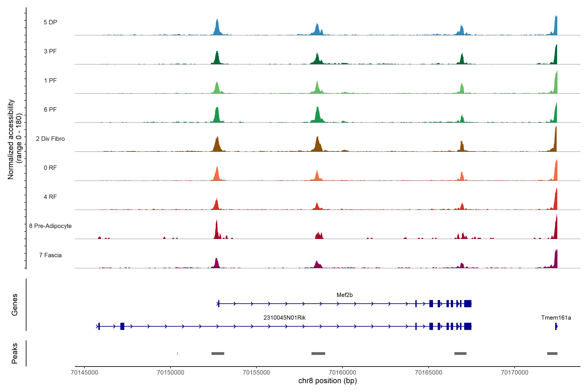The image size is (588, 392).
Task: Click the leftmost wide gray peak bar
Action: (x=218, y=353)
